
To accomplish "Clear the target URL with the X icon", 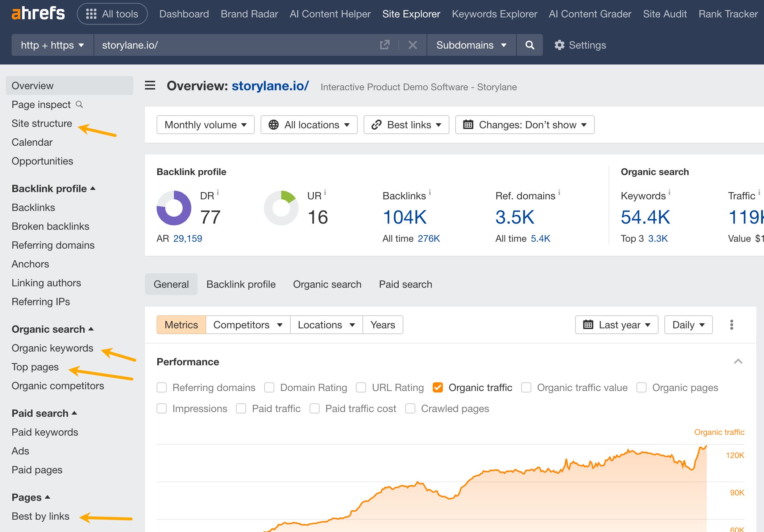I will [412, 45].
